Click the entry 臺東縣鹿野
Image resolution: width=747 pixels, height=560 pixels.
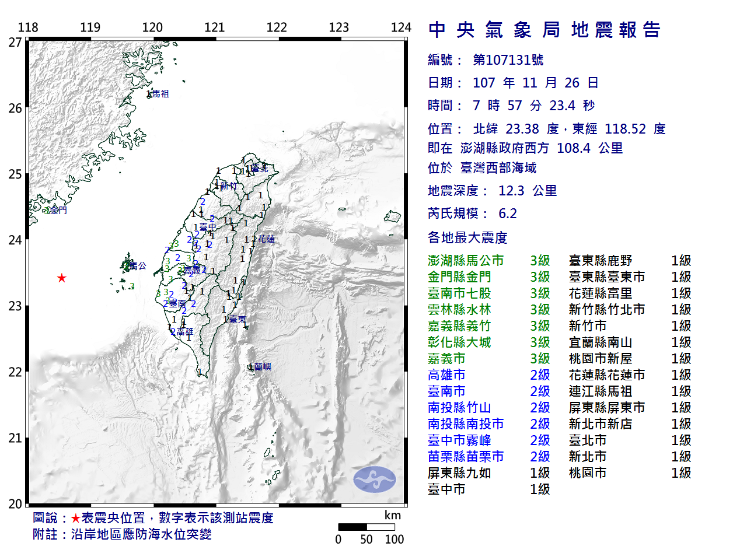pyautogui.click(x=601, y=261)
